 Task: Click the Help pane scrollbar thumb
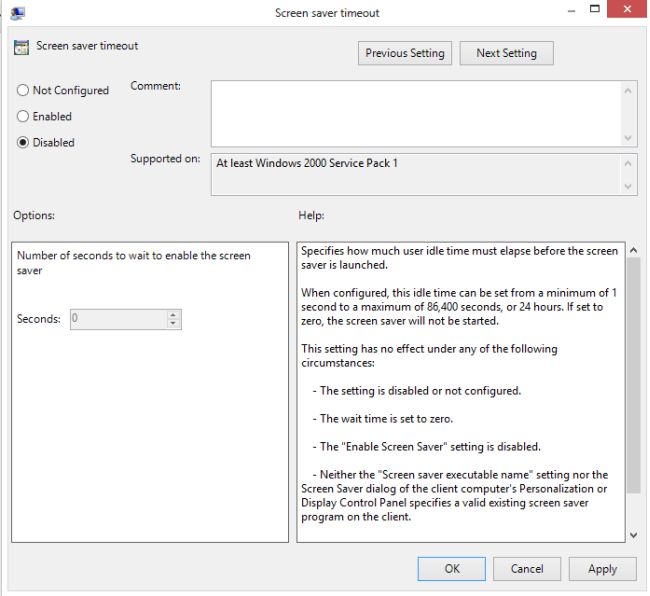[633, 375]
